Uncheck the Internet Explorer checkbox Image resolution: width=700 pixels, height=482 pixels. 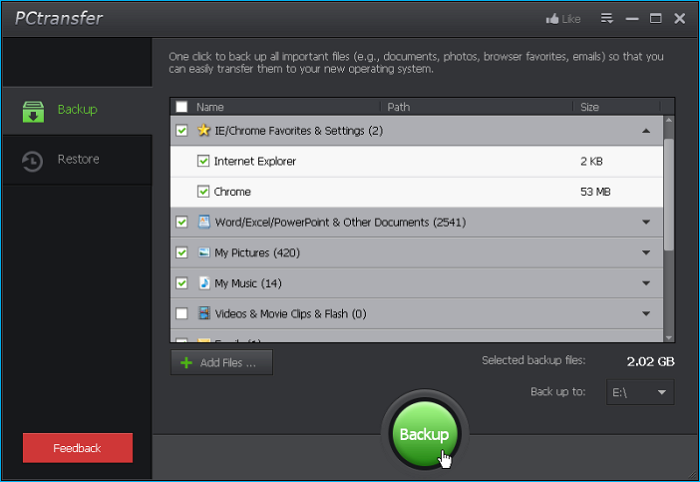coord(204,161)
